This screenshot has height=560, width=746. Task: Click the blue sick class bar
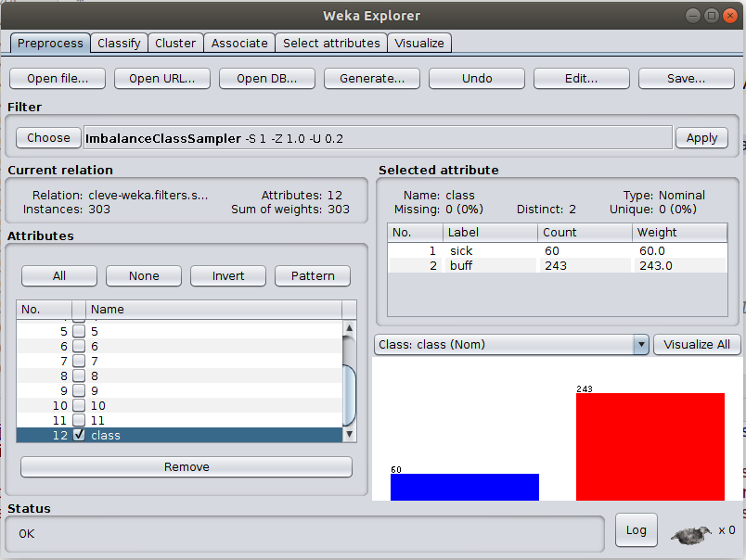(465, 487)
